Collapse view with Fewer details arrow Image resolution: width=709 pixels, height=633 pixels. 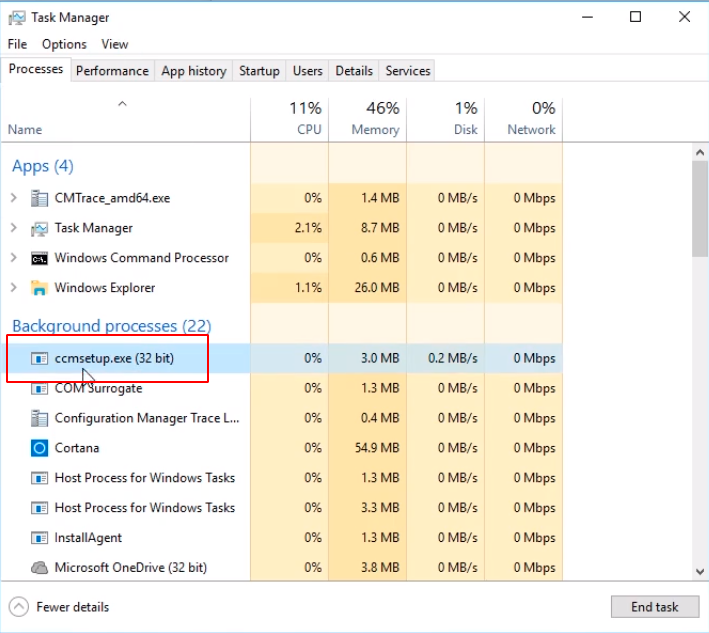pos(19,607)
